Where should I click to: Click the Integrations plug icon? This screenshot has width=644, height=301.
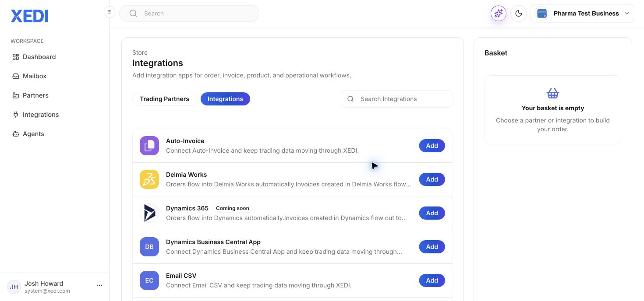click(16, 115)
